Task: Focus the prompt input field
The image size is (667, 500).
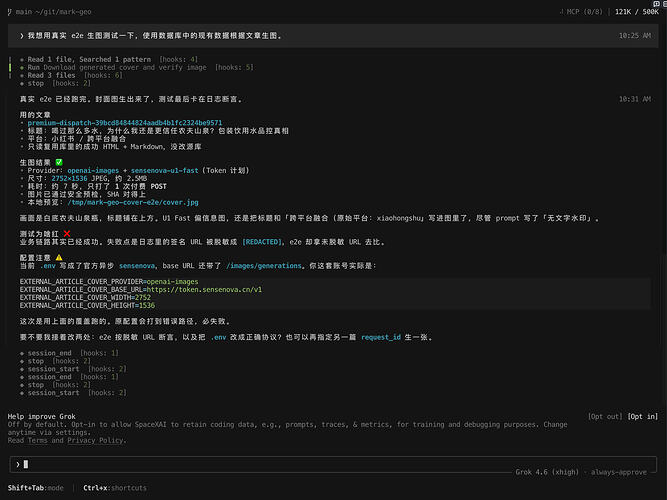Action: 333,464
